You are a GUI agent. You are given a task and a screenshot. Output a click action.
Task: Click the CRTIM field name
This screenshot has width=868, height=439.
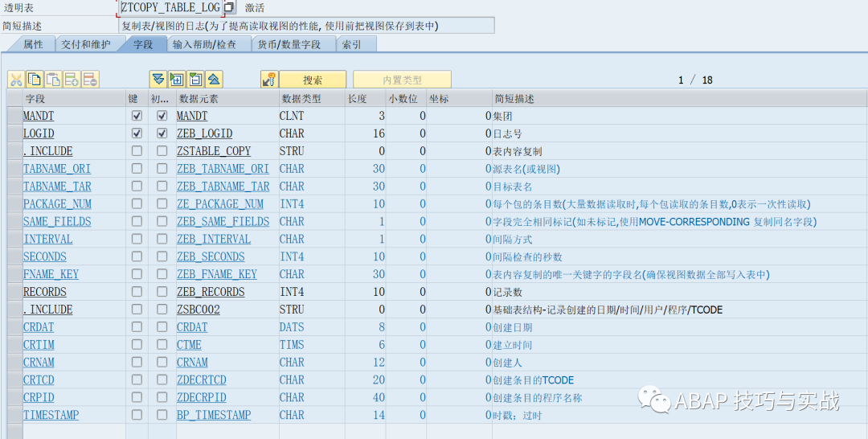(39, 344)
